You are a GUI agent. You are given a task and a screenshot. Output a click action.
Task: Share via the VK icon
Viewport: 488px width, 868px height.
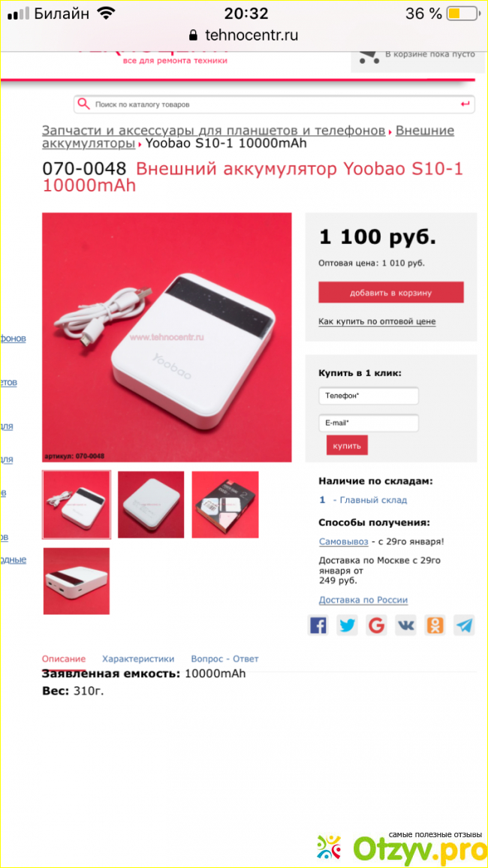(405, 625)
